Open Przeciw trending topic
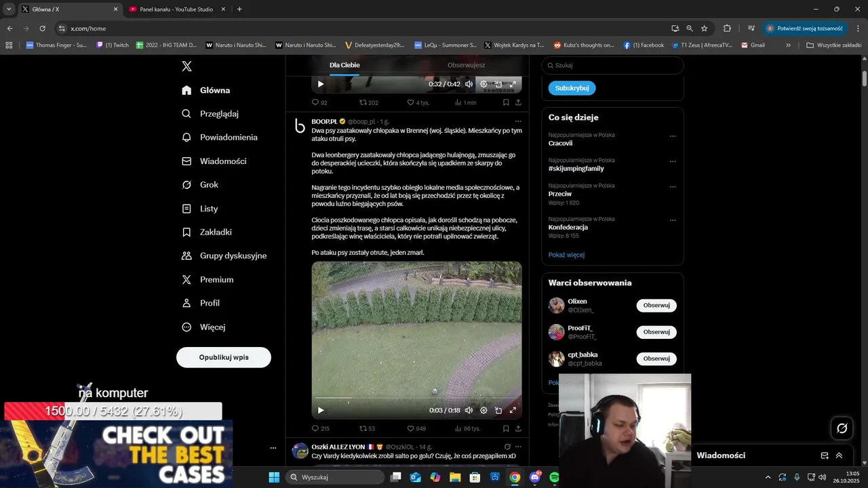Viewport: 868px width, 488px height. coord(560,194)
